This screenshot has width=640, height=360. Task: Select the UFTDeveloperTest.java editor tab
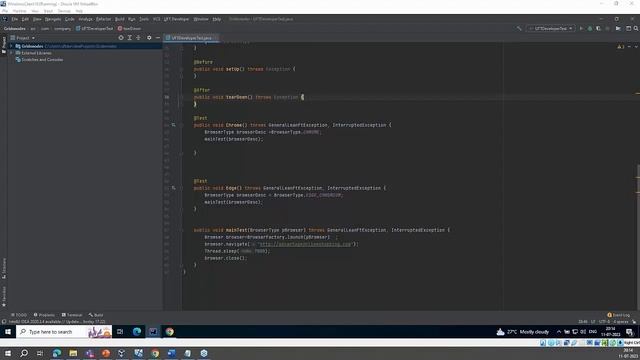point(191,38)
